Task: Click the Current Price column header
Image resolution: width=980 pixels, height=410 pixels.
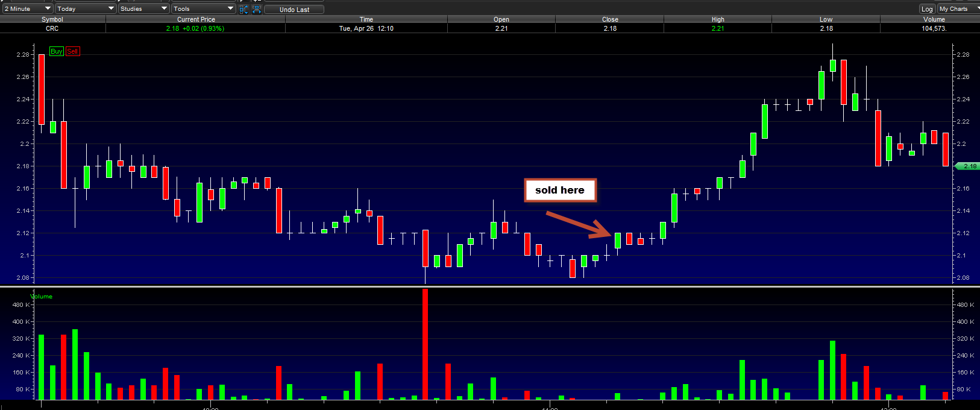Action: [196, 19]
